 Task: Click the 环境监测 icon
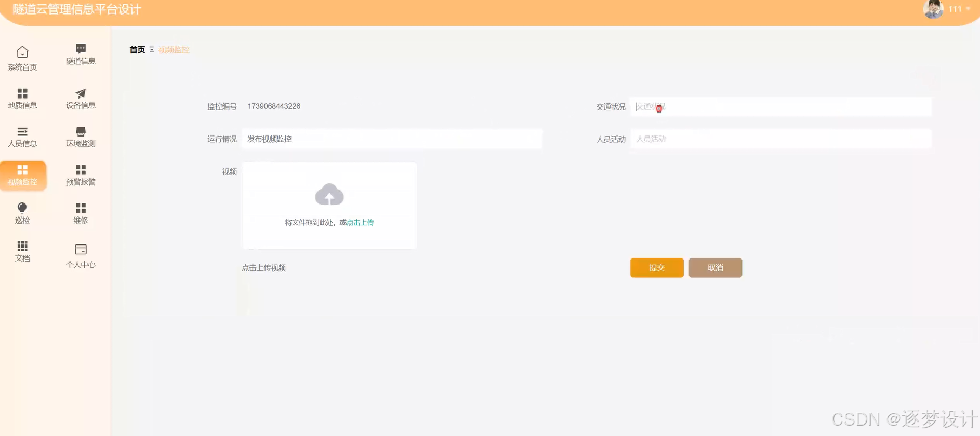(x=81, y=131)
